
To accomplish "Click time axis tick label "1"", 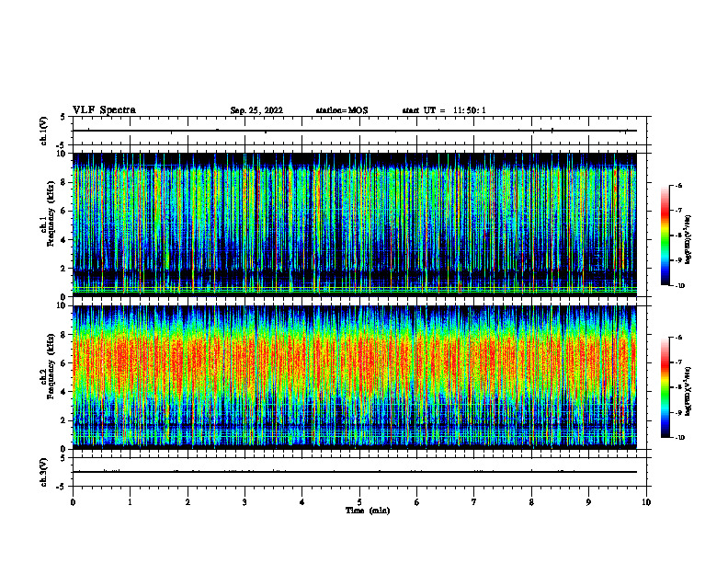I will coord(130,502).
